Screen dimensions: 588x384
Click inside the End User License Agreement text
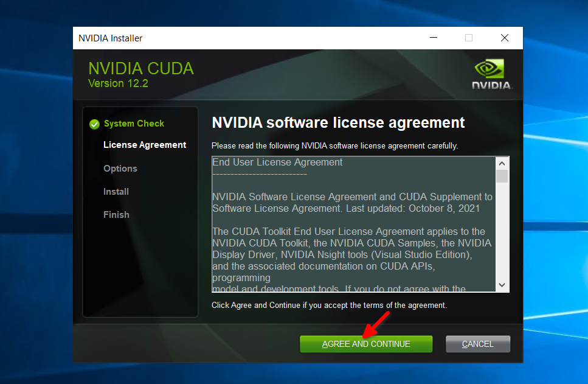[x=354, y=224]
